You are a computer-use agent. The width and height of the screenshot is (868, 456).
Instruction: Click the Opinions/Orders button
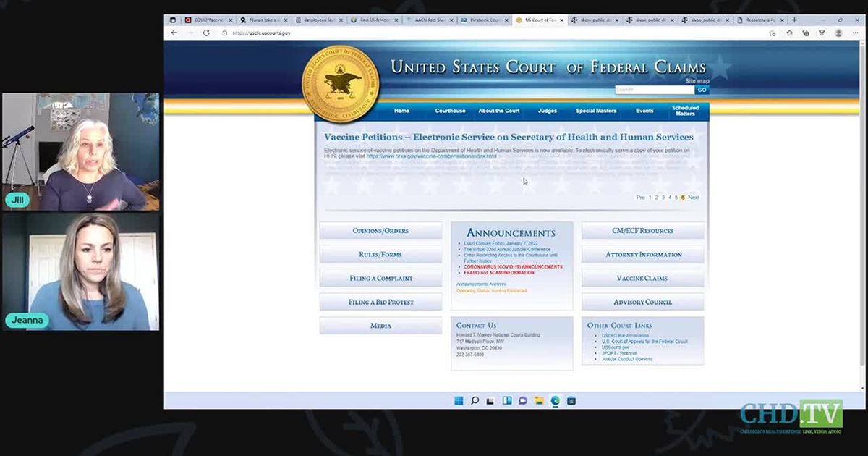[380, 231]
